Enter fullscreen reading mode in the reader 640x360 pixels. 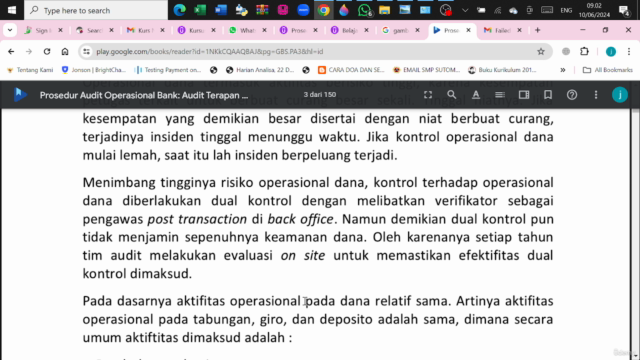pyautogui.click(x=428, y=95)
